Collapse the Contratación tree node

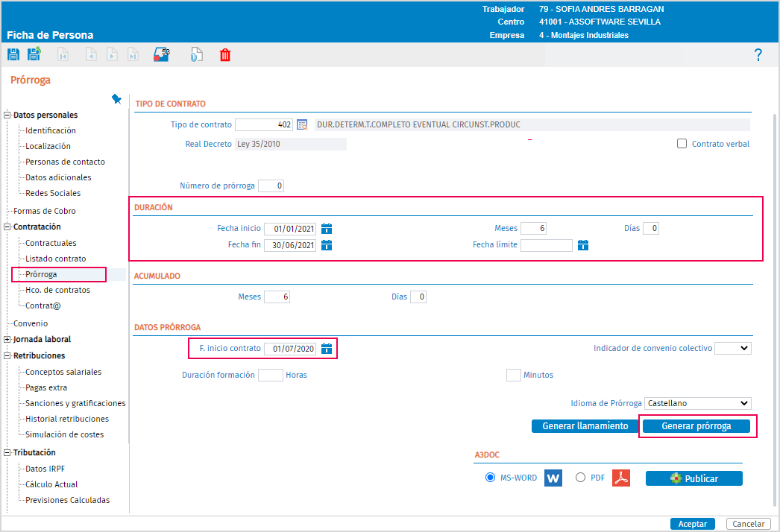pos(7,227)
